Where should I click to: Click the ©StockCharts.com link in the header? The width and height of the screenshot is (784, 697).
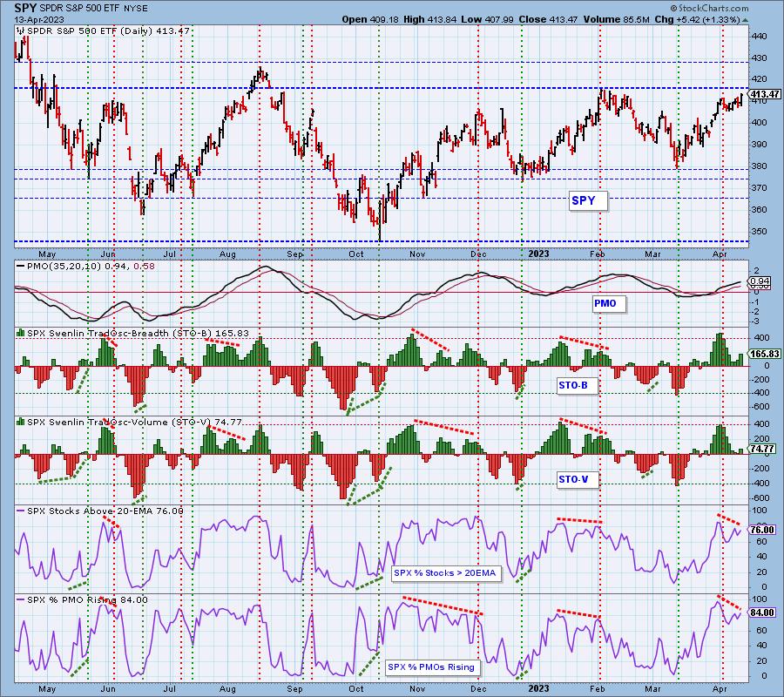coord(709,8)
